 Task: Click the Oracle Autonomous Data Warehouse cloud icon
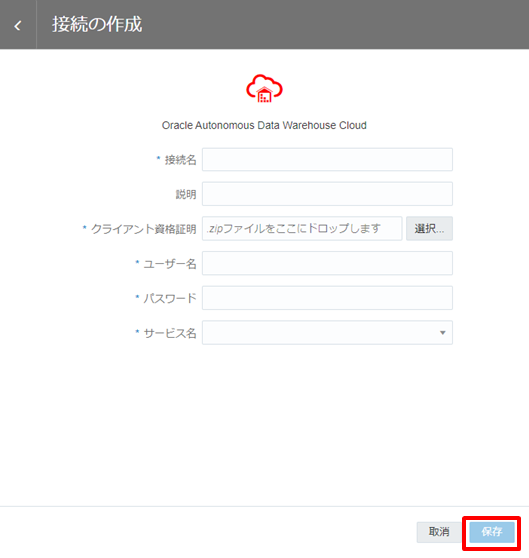click(264, 88)
